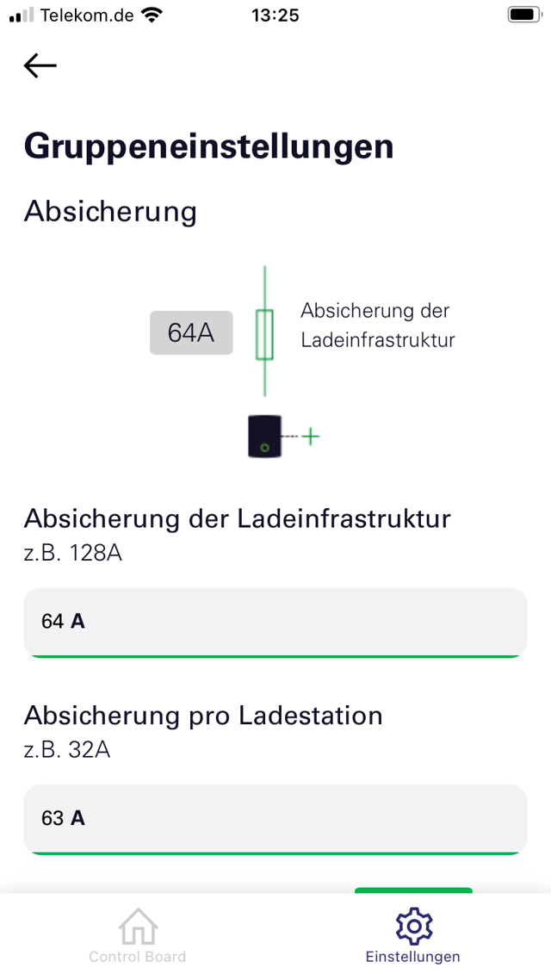Click the Wi-Fi icon in status bar
Screen dimensions: 551x980
pos(152,15)
